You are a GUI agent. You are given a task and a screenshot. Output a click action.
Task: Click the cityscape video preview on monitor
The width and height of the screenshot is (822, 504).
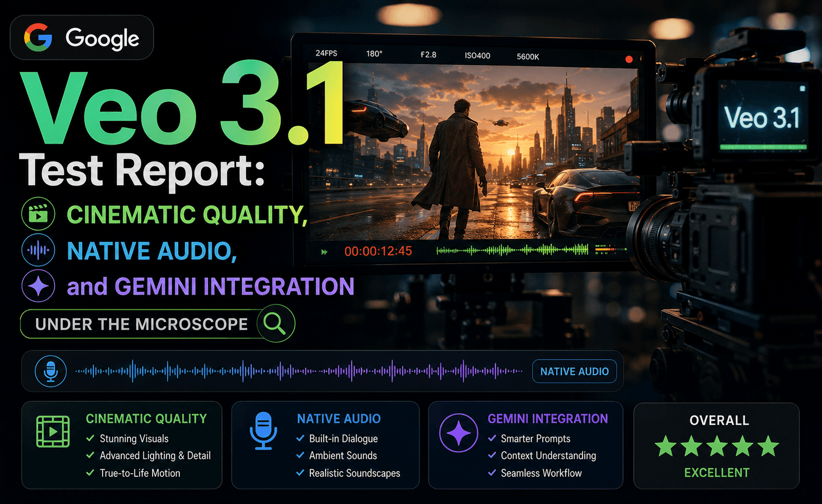474,152
